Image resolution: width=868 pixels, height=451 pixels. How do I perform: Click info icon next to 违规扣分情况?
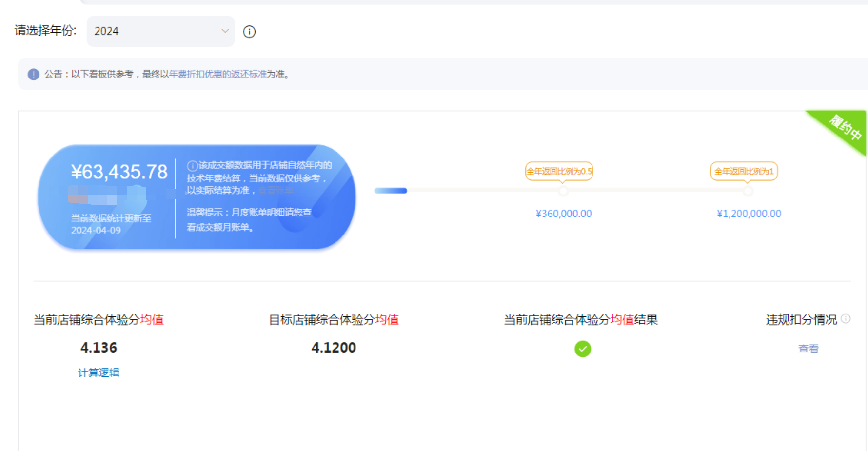tap(846, 319)
